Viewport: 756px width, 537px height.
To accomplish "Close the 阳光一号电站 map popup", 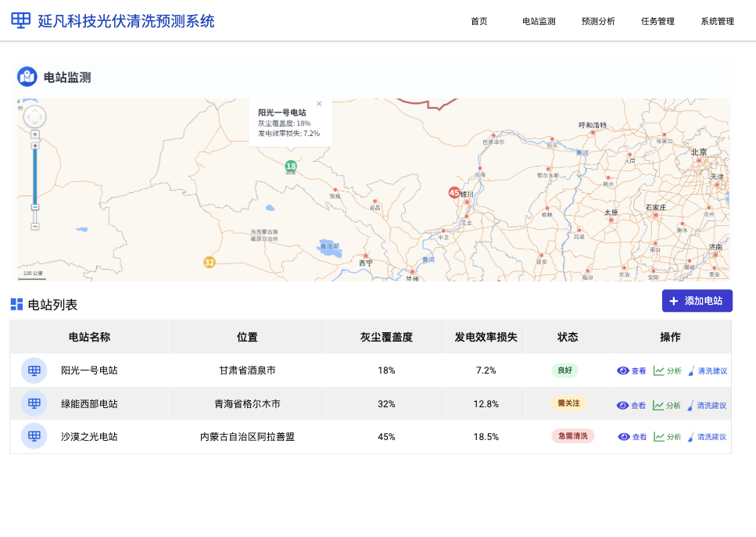I will 319,104.
